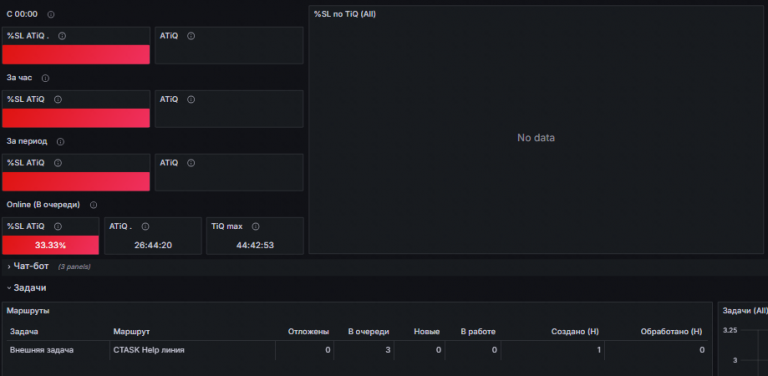Open info icon of %SL ATiQ . panel under С 00:00
This screenshot has height=376, width=768.
tap(62, 36)
